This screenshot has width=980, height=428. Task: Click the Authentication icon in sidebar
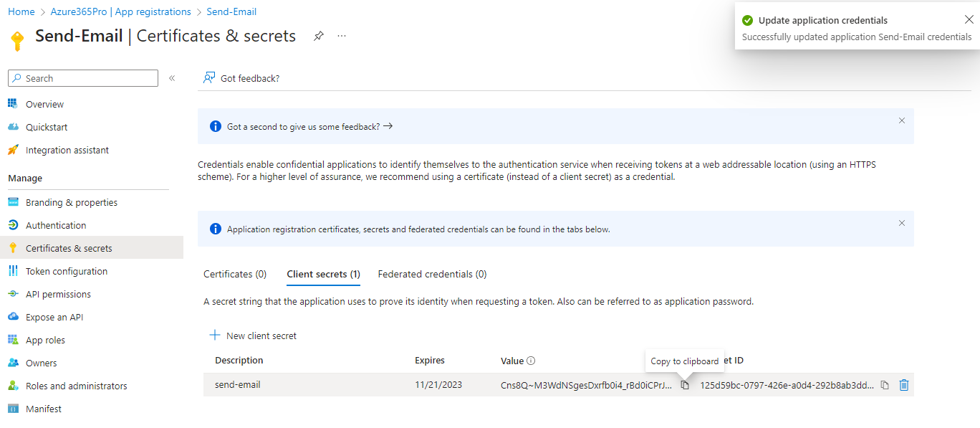[x=12, y=225]
